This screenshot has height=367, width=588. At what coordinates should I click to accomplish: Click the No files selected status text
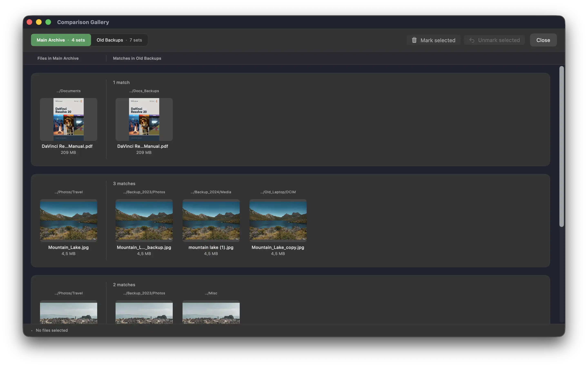point(51,330)
